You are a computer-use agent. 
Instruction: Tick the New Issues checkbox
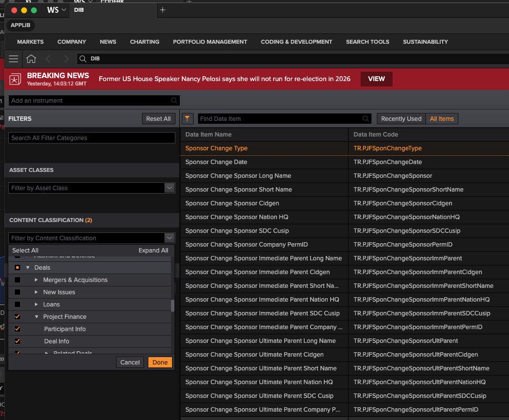[18, 292]
